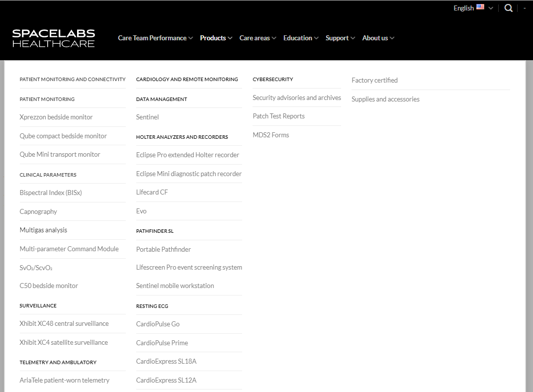Open the Cybersecurity heading link
This screenshot has height=392, width=533.
(272, 79)
